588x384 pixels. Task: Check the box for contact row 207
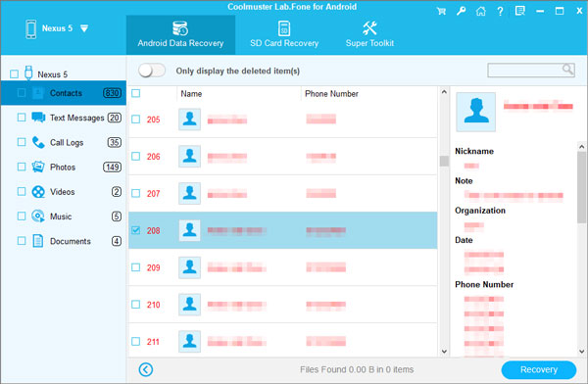click(136, 193)
